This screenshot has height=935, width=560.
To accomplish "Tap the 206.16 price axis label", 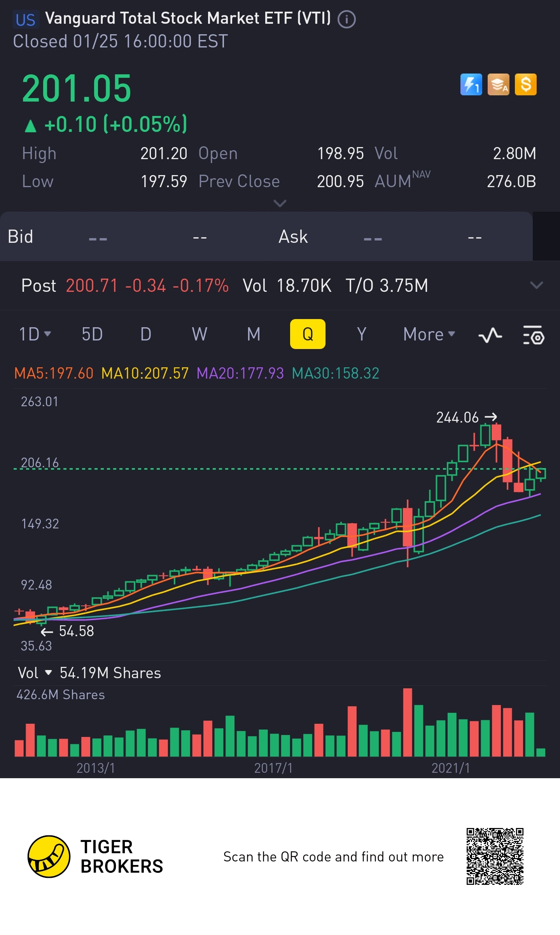I will tap(40, 463).
